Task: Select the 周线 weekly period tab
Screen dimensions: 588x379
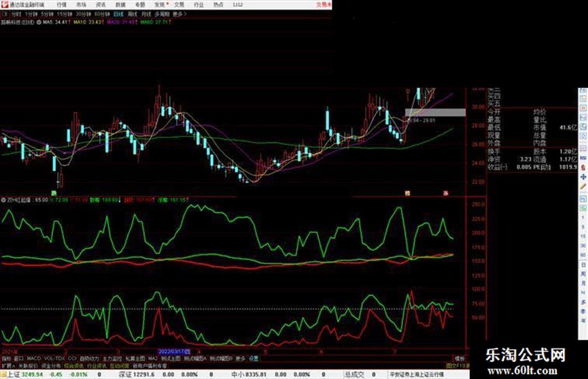Action: (x=133, y=14)
